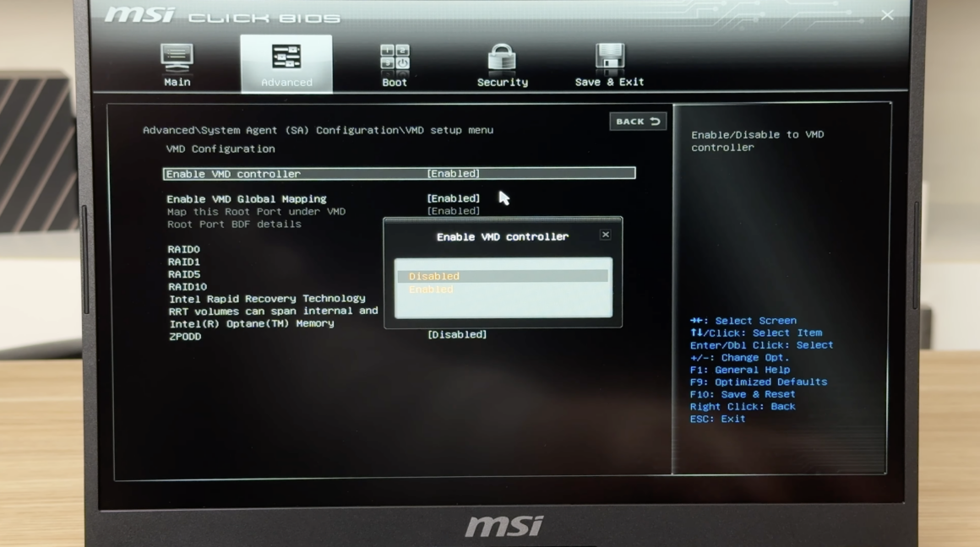Click the Right Click: Back hint
Viewport: 980px width, 547px height.
pos(743,407)
